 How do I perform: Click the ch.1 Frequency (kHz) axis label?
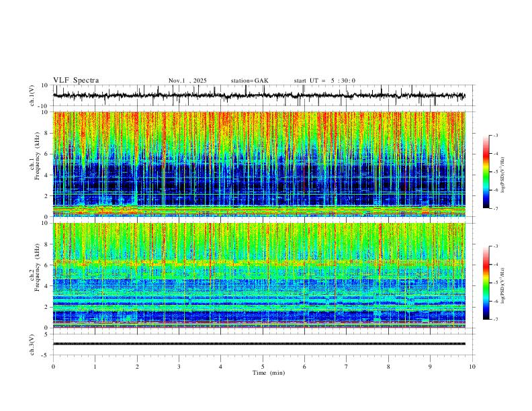(x=35, y=156)
